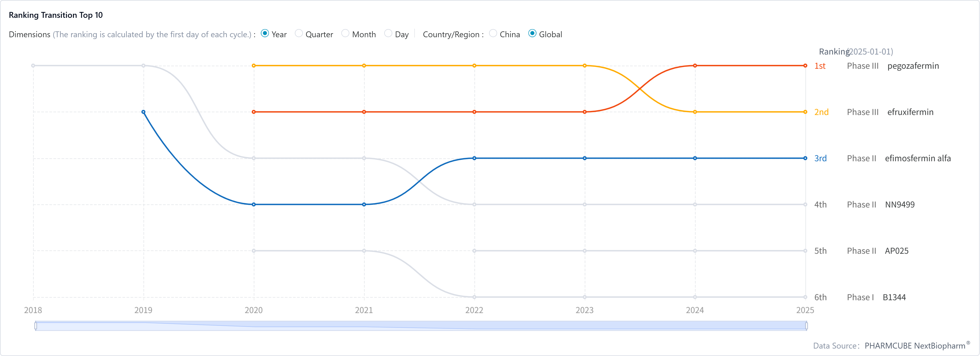Click efimosfermin alfa point at 2019
The height and width of the screenshot is (356, 980).
(143, 112)
